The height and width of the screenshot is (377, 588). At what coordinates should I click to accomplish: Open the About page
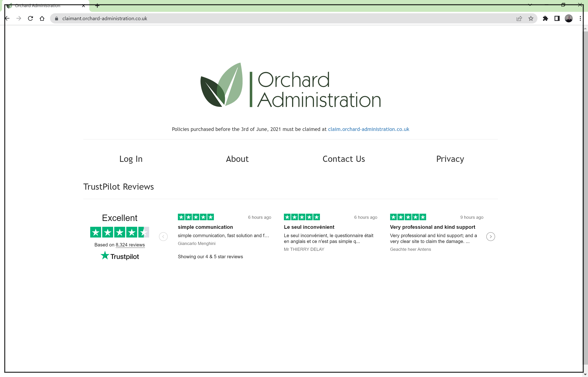tap(237, 159)
